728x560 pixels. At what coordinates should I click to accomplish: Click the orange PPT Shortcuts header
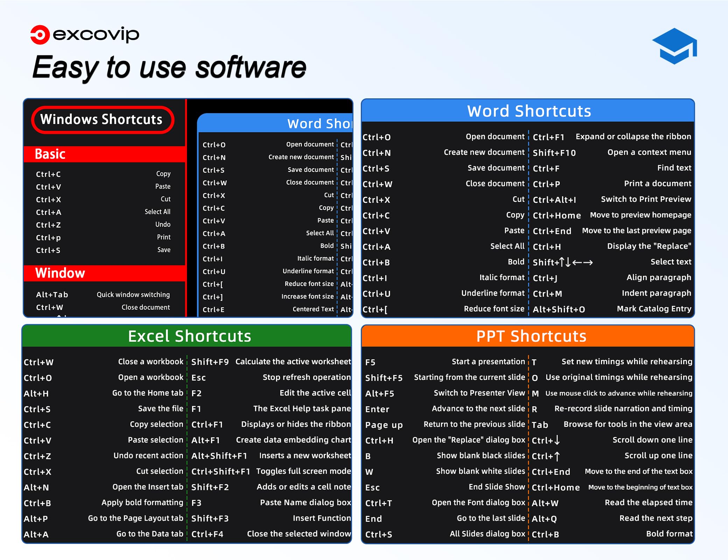528,336
